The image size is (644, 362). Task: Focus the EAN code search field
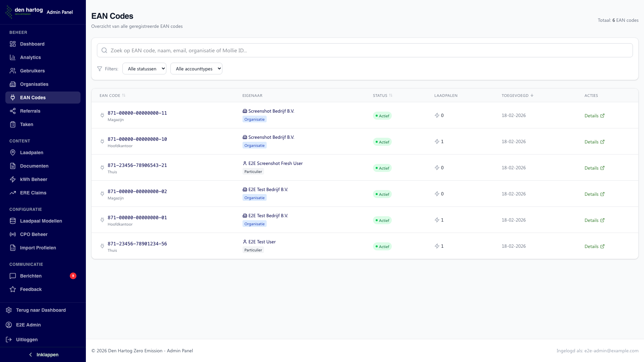(x=365, y=50)
